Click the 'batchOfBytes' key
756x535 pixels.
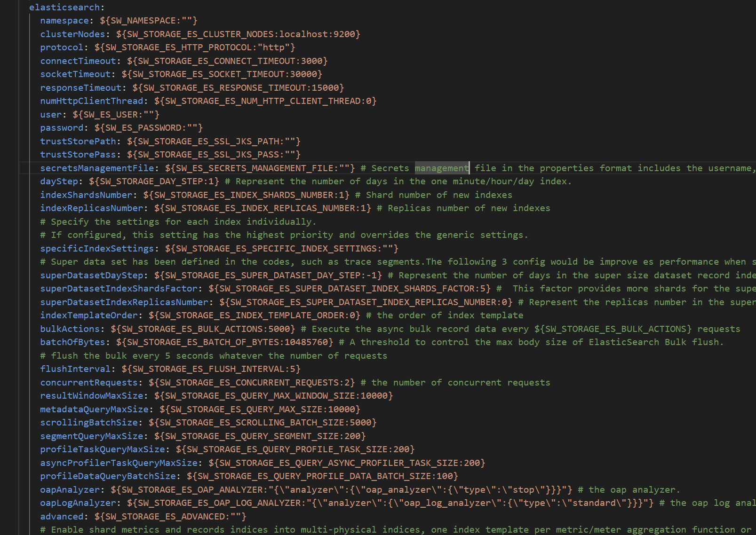[x=72, y=342]
